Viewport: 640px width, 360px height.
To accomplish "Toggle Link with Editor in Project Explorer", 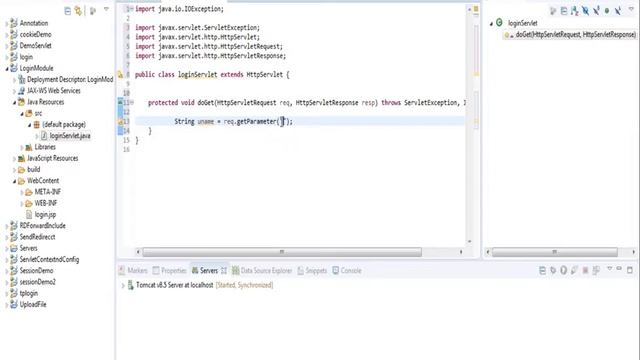I will (x=78, y=11).
